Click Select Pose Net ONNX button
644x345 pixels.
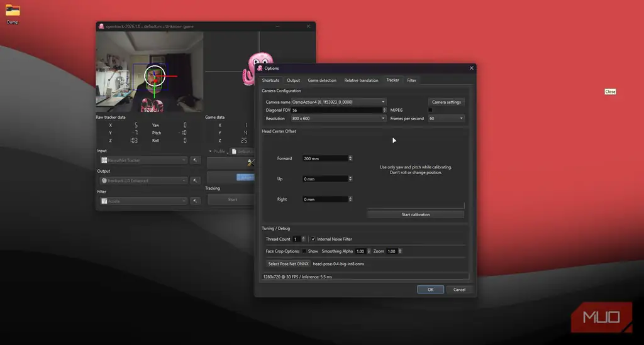click(288, 264)
